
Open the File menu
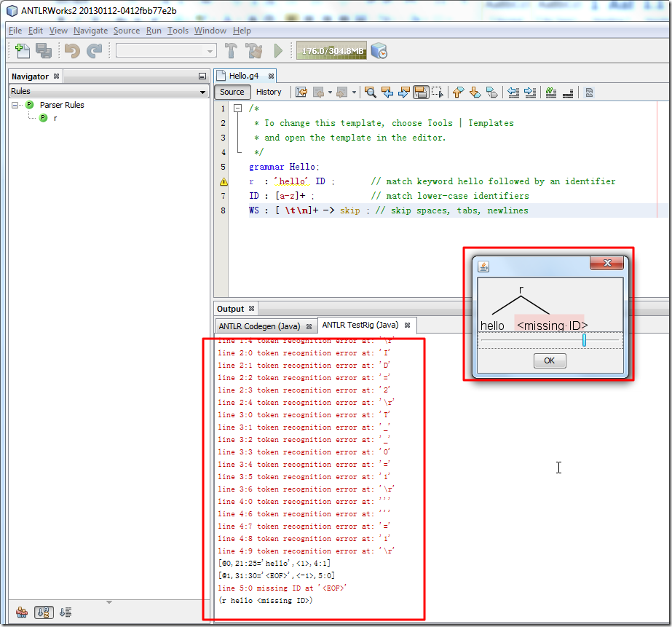tap(15, 31)
